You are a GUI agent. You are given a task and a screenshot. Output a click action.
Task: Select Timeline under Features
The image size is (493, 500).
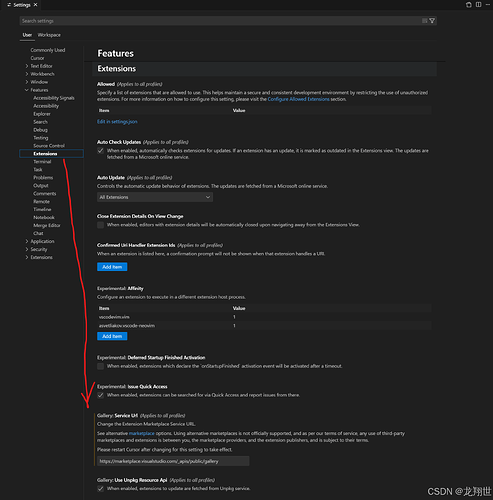42,210
